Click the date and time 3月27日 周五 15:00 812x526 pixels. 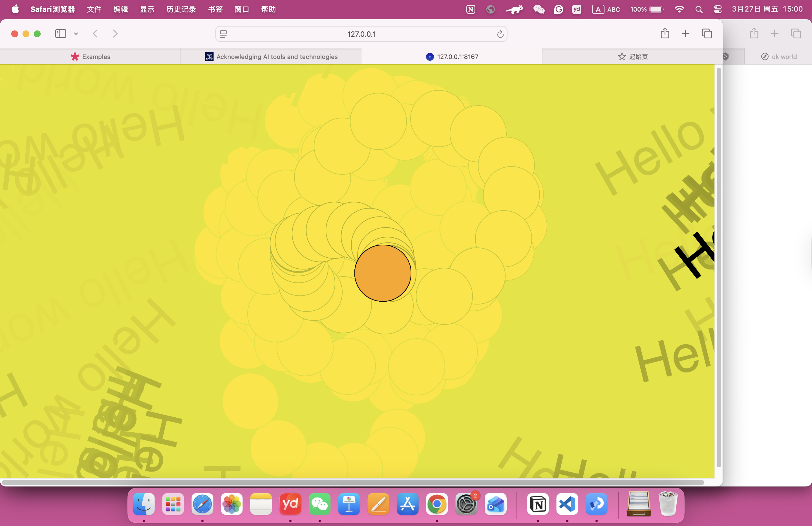pos(767,9)
